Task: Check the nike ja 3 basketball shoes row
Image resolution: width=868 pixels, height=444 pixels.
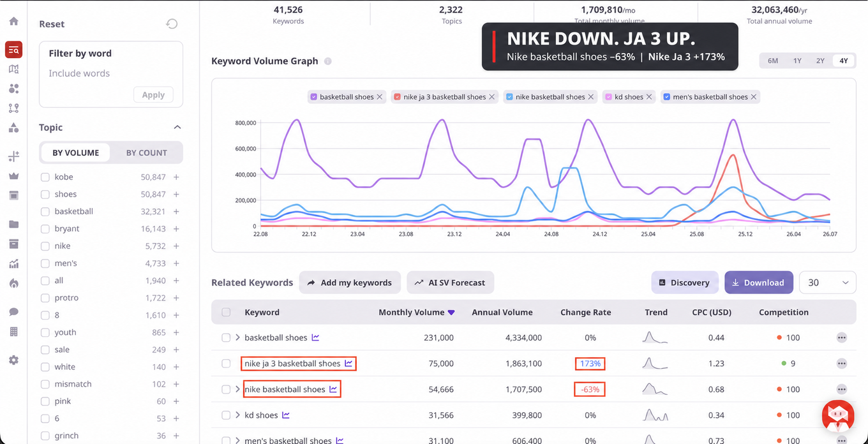Action: click(226, 364)
